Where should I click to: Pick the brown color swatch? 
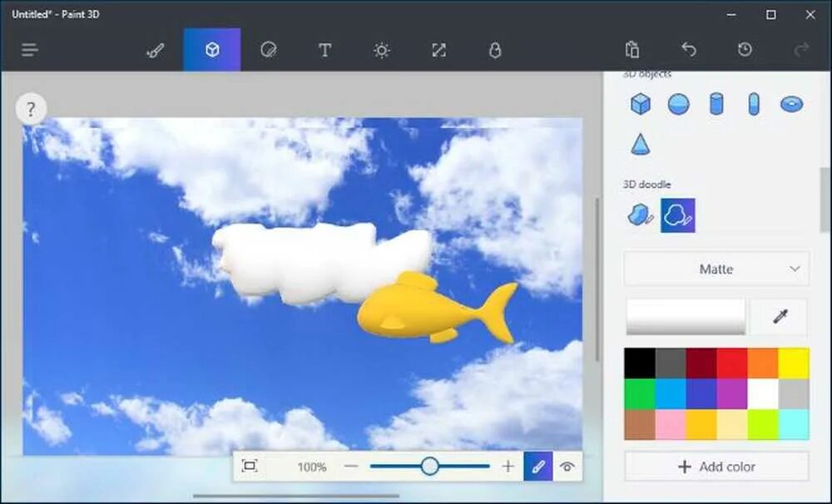click(x=639, y=424)
